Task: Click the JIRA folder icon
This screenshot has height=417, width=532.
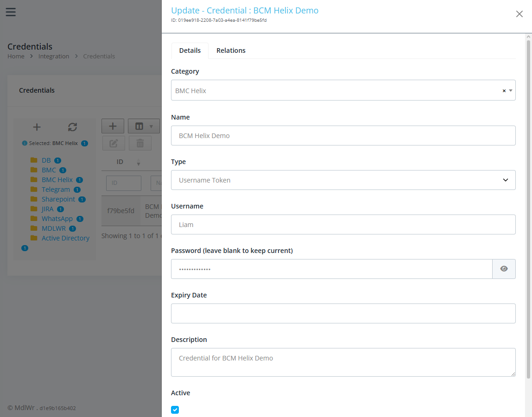Action: click(34, 208)
